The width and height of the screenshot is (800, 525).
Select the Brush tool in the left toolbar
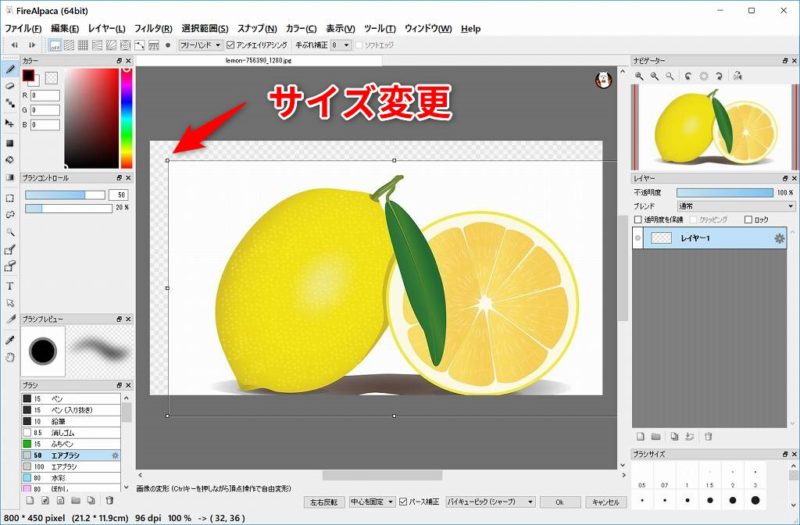pos(10,70)
